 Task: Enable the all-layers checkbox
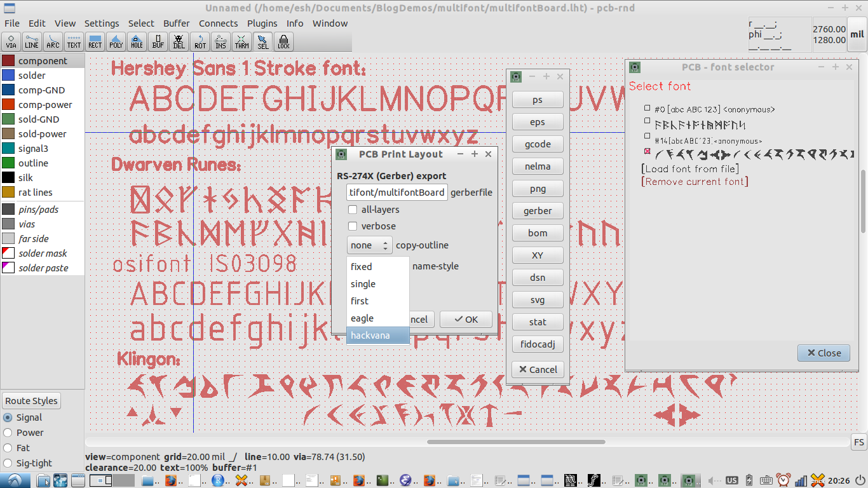(x=353, y=210)
